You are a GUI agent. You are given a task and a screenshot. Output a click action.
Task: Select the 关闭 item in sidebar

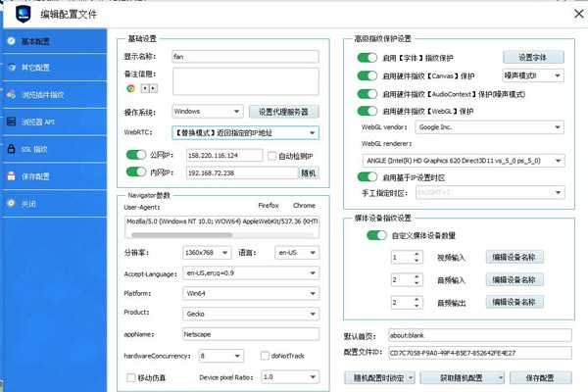53,203
